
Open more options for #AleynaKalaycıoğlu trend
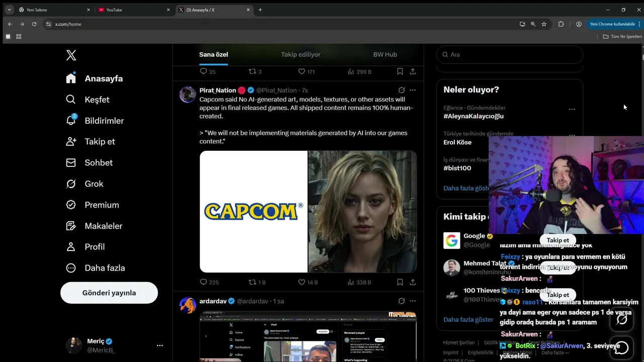[x=572, y=109]
